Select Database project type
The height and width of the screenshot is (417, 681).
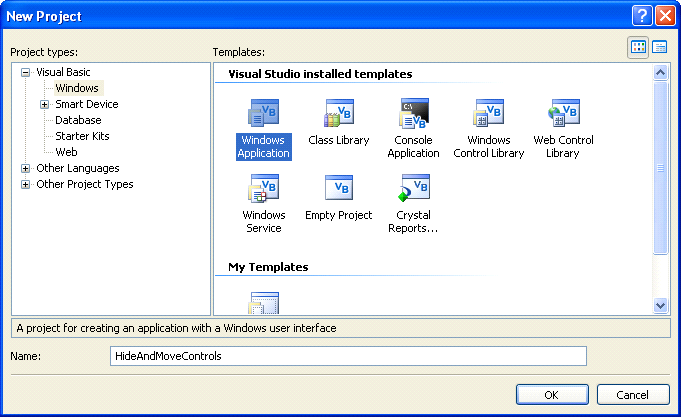(x=78, y=120)
